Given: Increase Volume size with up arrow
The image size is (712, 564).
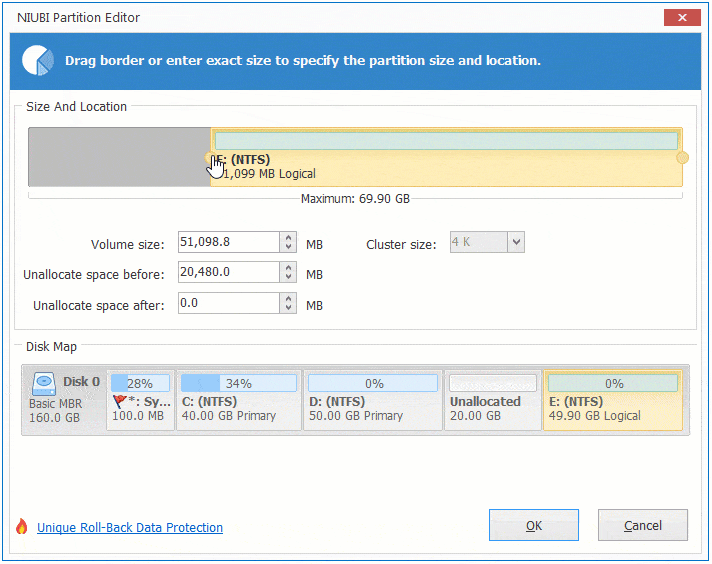Looking at the screenshot, I should 289,238.
